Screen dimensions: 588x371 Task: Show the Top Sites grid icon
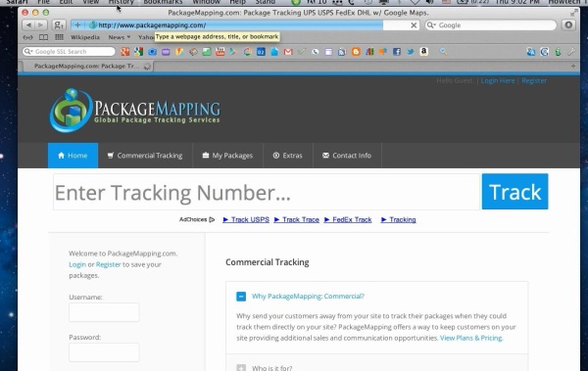pos(59,37)
